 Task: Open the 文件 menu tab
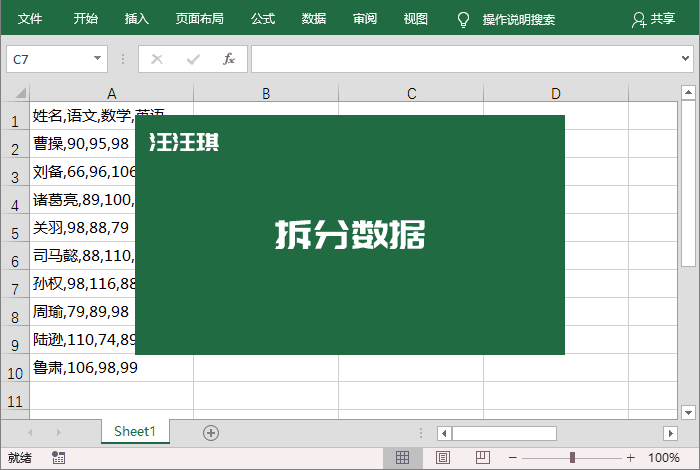29,19
